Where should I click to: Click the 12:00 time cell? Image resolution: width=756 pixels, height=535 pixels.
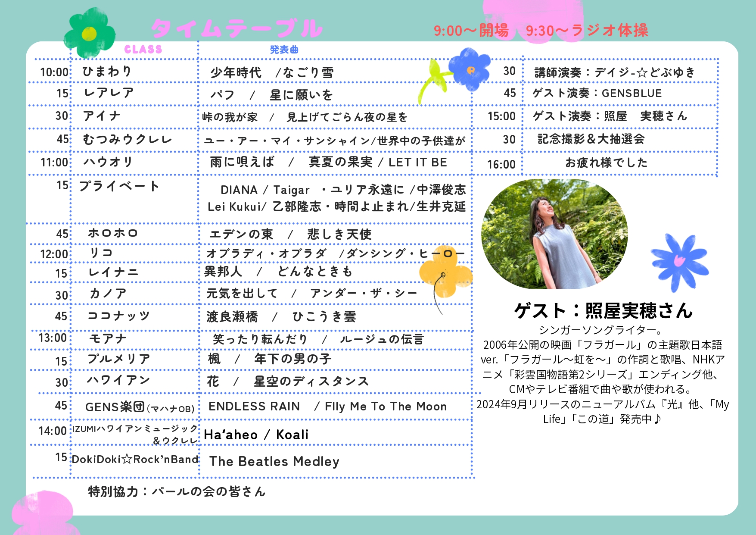tap(54, 254)
